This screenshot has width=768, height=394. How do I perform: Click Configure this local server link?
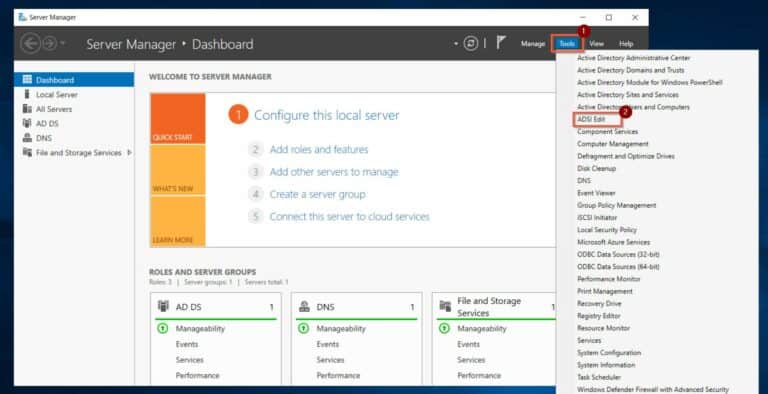(x=326, y=116)
